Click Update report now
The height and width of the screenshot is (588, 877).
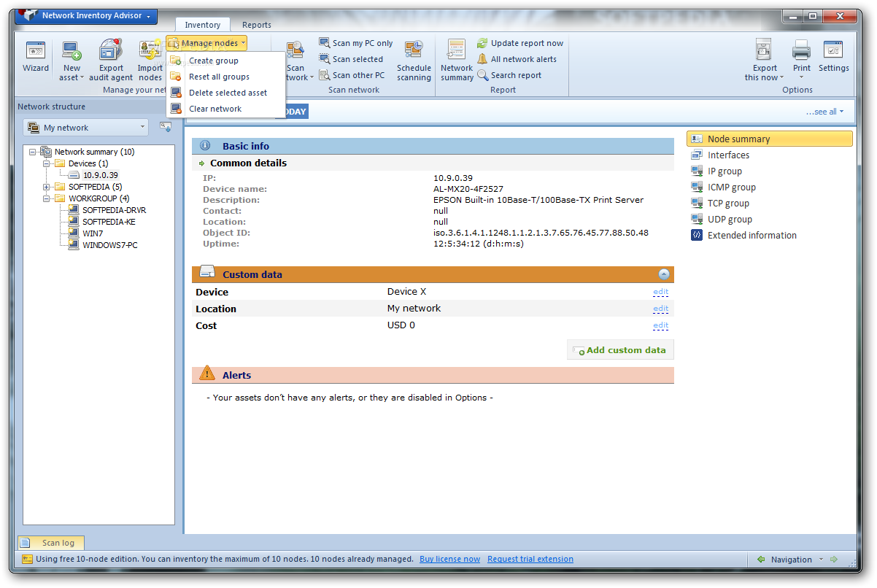520,43
